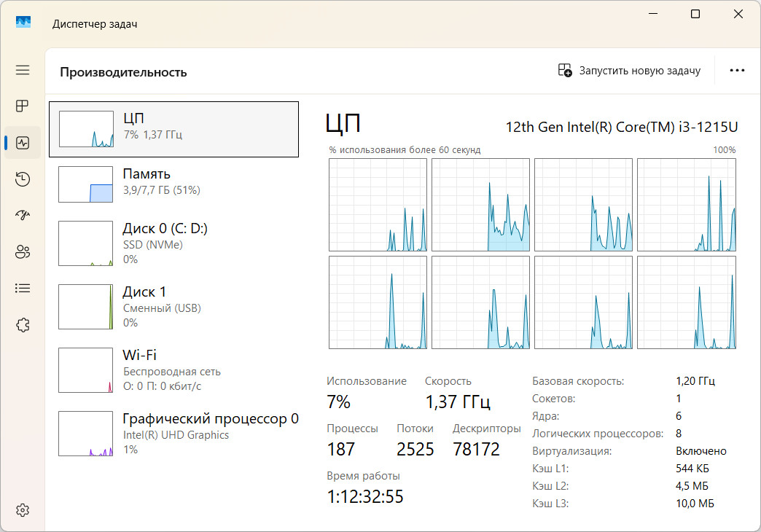Image resolution: width=761 pixels, height=532 pixels.
Task: Click 'Запустить новую задачу' button
Action: (x=629, y=71)
